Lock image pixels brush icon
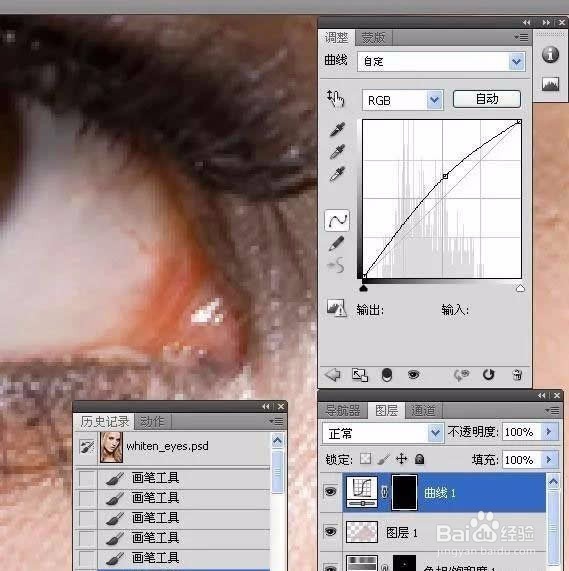The height and width of the screenshot is (571, 569). click(383, 459)
